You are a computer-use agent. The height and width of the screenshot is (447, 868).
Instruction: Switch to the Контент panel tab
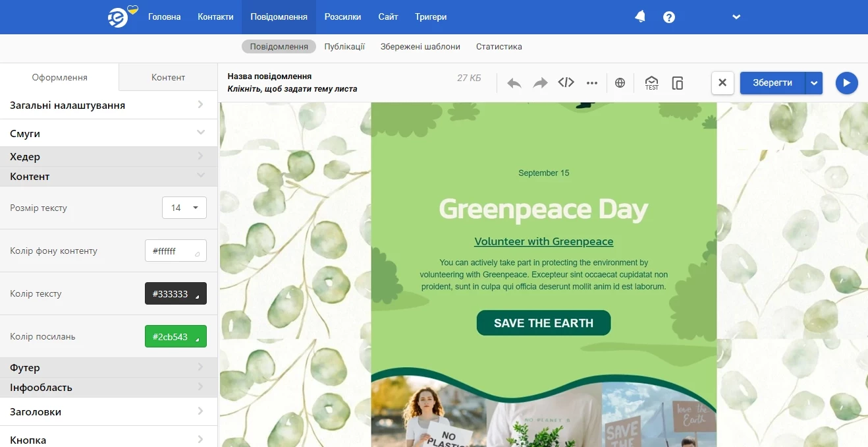pyautogui.click(x=168, y=77)
